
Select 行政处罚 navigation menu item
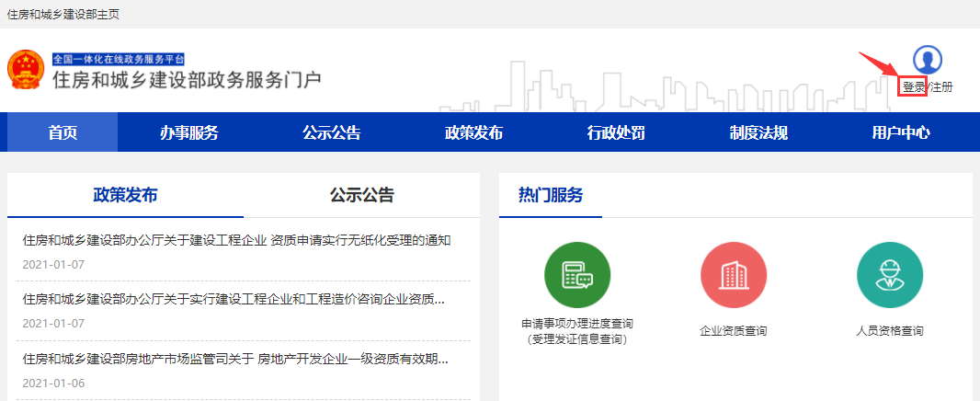(616, 132)
